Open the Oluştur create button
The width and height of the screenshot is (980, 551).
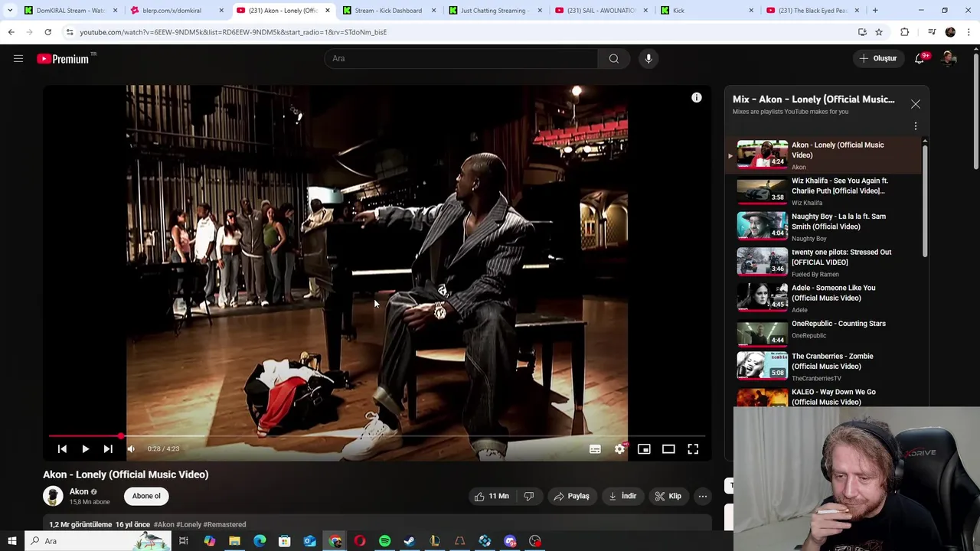point(877,59)
